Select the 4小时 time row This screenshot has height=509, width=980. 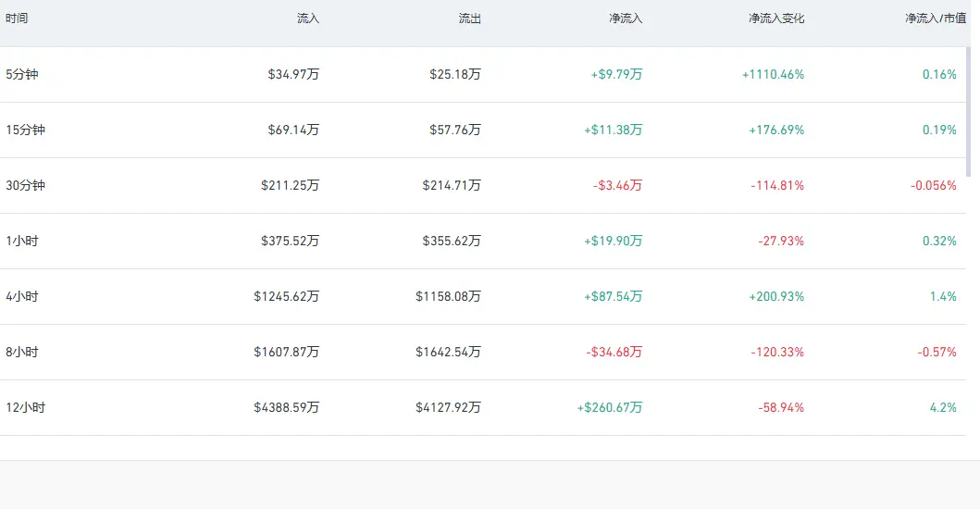pyautogui.click(x=482, y=296)
